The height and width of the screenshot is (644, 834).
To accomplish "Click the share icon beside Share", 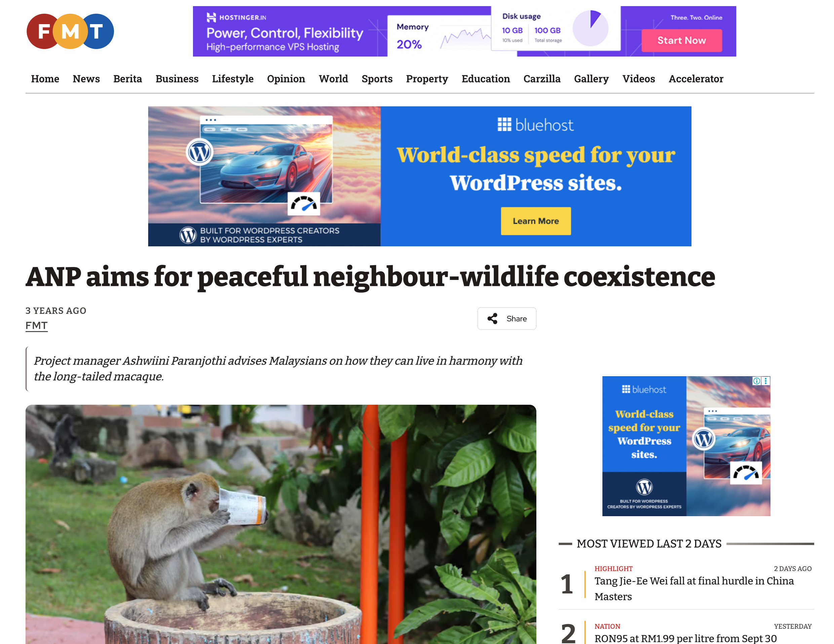I will tap(492, 318).
